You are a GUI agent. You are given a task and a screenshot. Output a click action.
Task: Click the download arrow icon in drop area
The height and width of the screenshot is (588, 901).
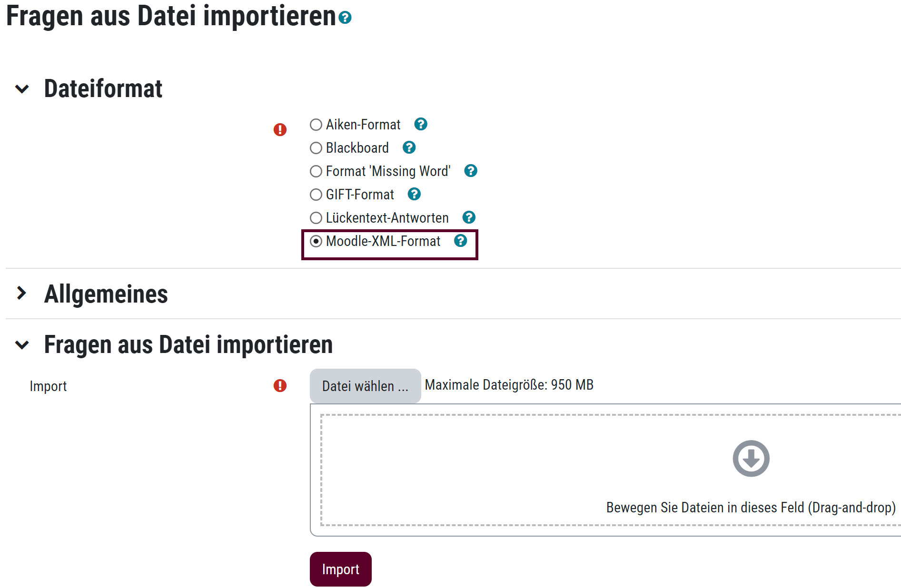pyautogui.click(x=751, y=459)
